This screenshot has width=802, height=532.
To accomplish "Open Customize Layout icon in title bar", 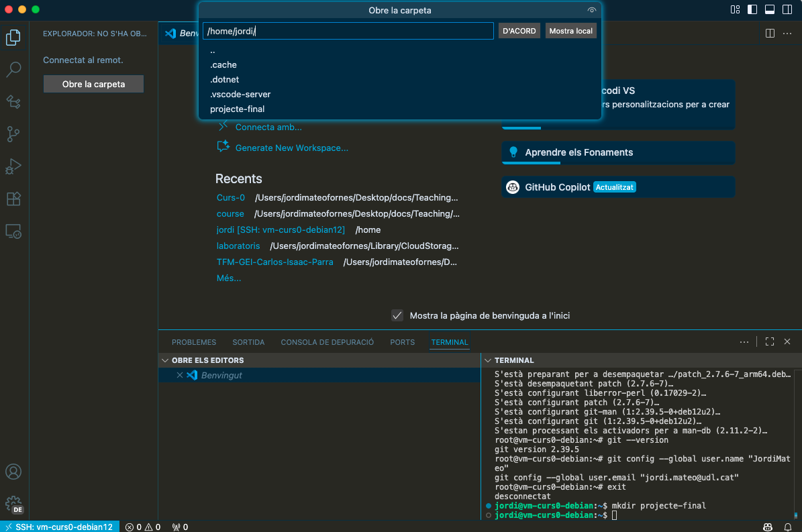I will point(735,9).
